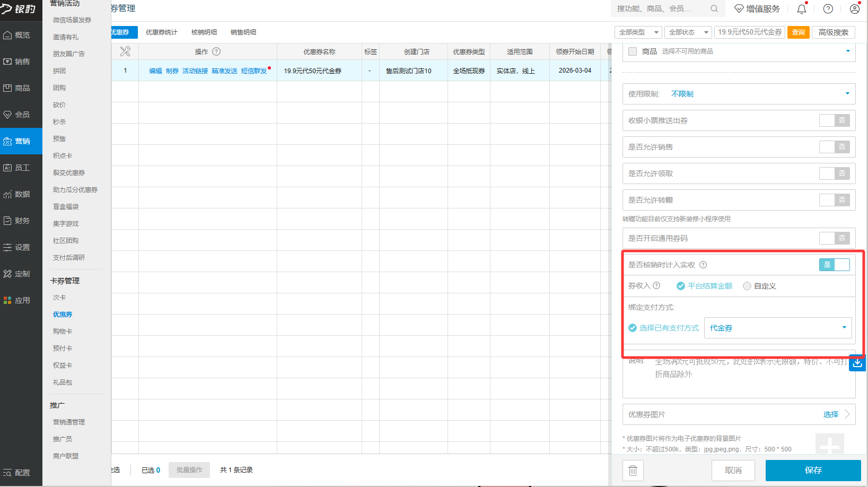Screen dimensions: 868x487
Task: Toggle 是否开启通用券码 switch
Action: (x=835, y=238)
